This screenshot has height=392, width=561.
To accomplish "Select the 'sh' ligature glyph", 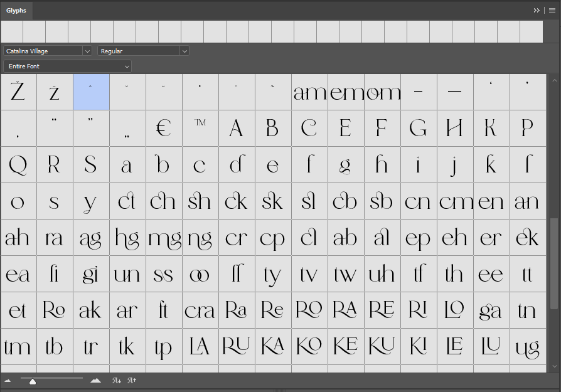I will pos(200,201).
